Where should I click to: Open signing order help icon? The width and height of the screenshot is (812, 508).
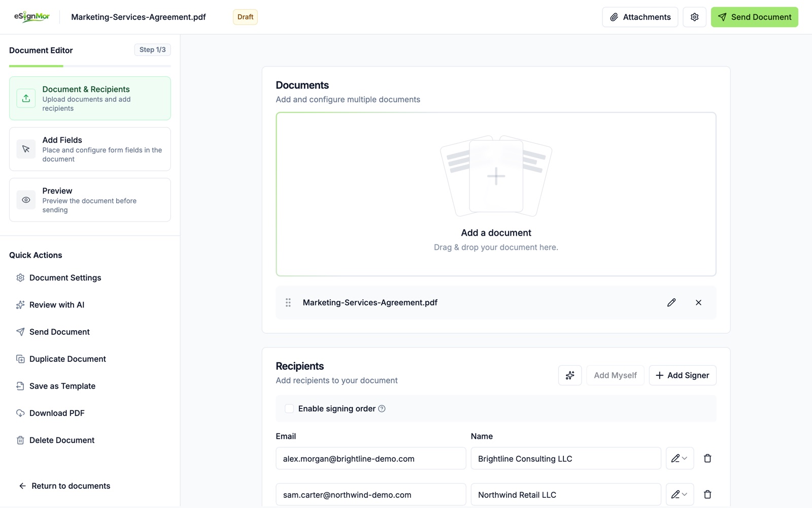(x=382, y=408)
